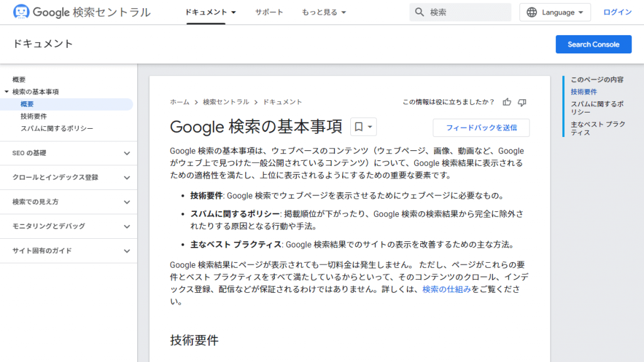Screen dimensions: 644x362
Task: Click the bookmark icon beside page title
Action: pyautogui.click(x=358, y=127)
